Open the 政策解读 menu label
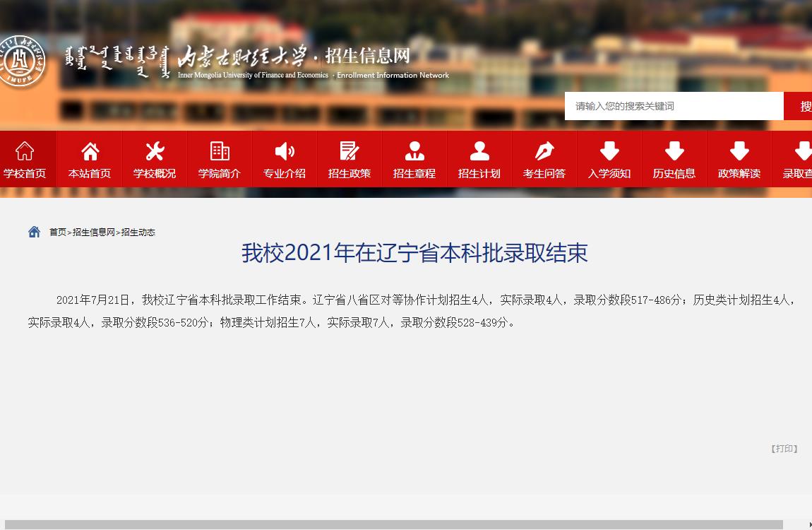The width and height of the screenshot is (812, 530). (739, 174)
